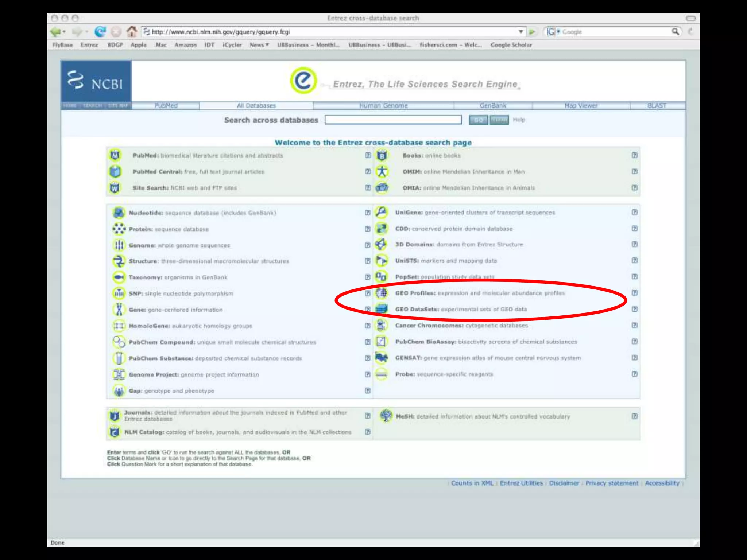Open question mark help for Nucleotide
Image resolution: width=747 pixels, height=560 pixels.
(367, 213)
